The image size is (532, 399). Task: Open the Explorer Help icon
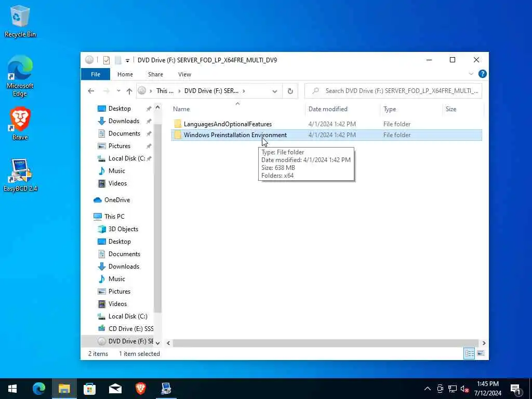pos(482,74)
